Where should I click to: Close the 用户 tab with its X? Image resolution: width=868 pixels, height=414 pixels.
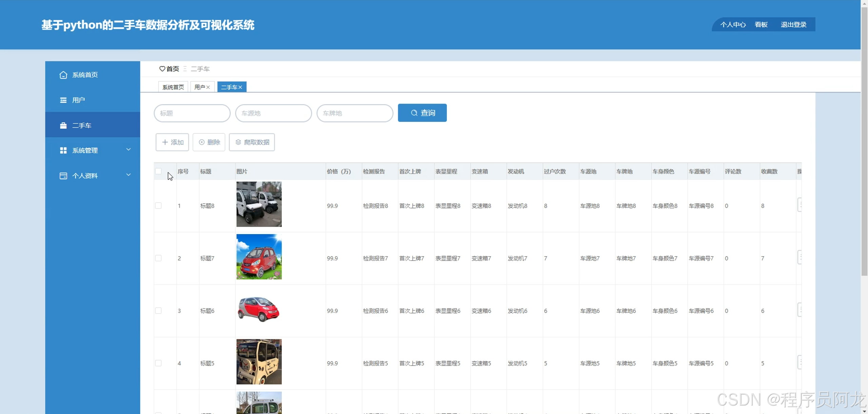click(x=208, y=87)
